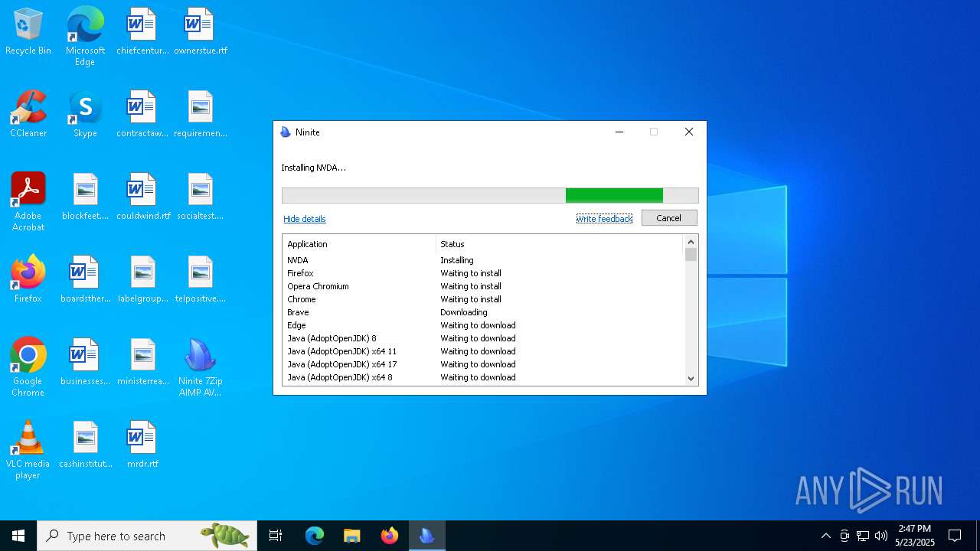Select the Brave row in list
The height and width of the screenshot is (551, 980).
483,312
